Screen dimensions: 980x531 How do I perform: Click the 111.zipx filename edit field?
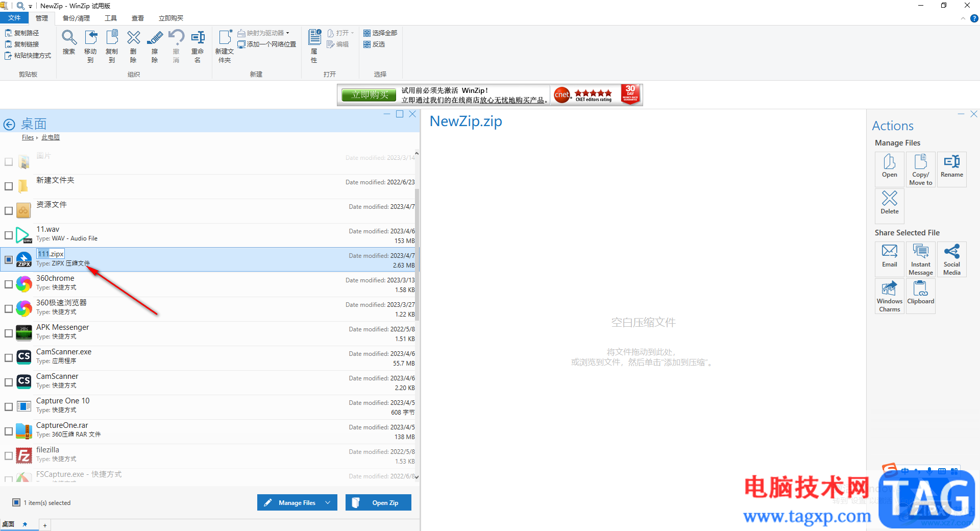click(51, 254)
